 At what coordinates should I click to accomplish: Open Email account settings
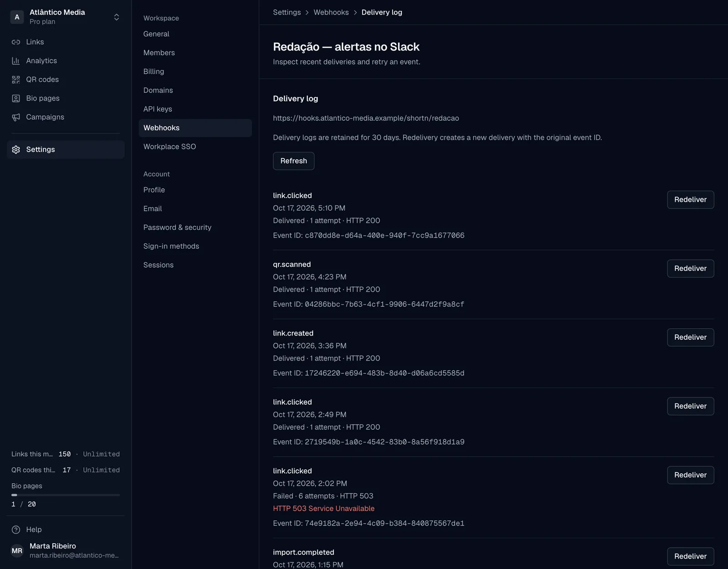tap(195, 208)
